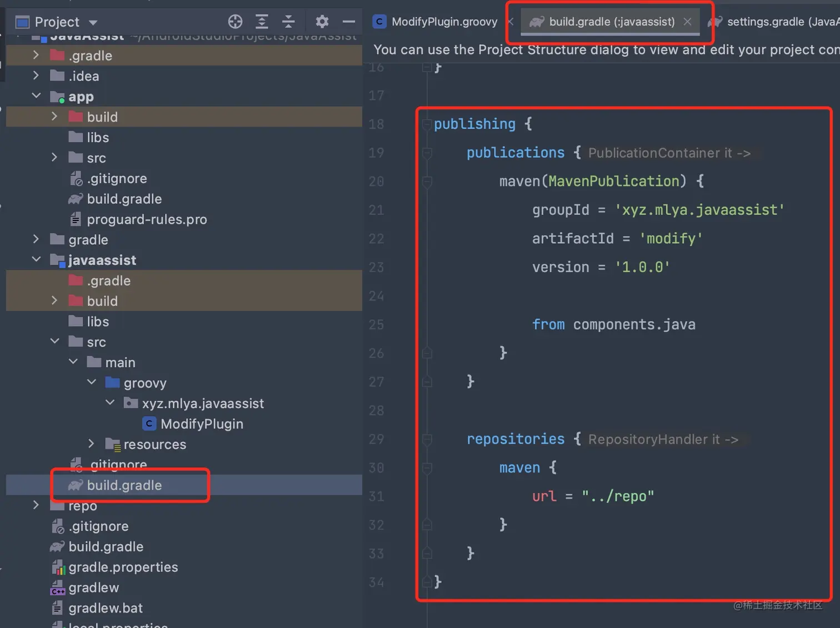Open the ModifyPlugin class file
Viewport: 840px width, 628px height.
tap(193, 424)
